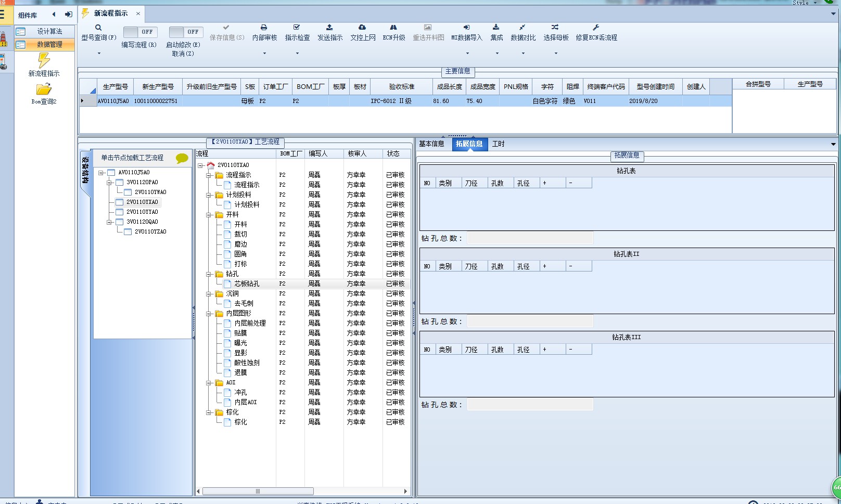Click the 选择母板 shuffle icon
This screenshot has width=841, height=504.
tap(555, 27)
